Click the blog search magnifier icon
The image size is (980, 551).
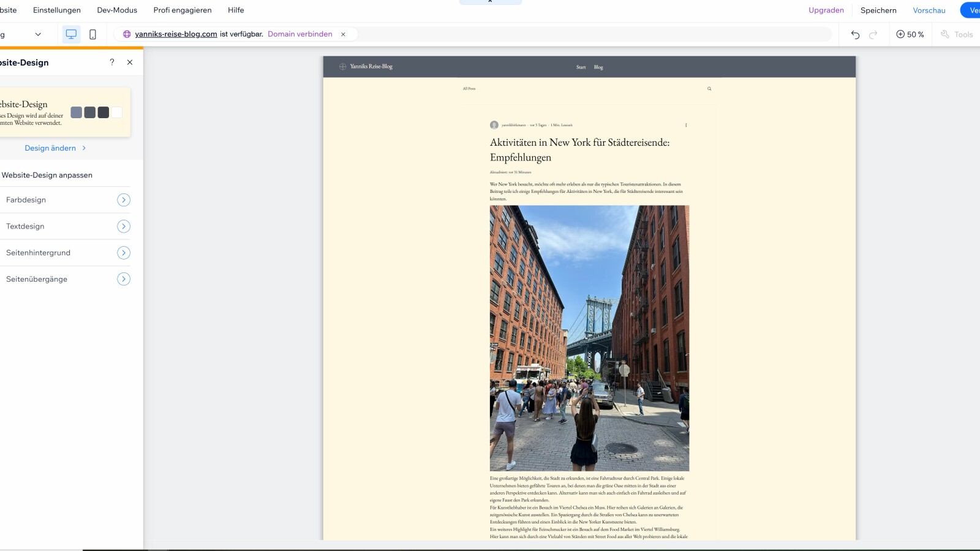coord(709,89)
